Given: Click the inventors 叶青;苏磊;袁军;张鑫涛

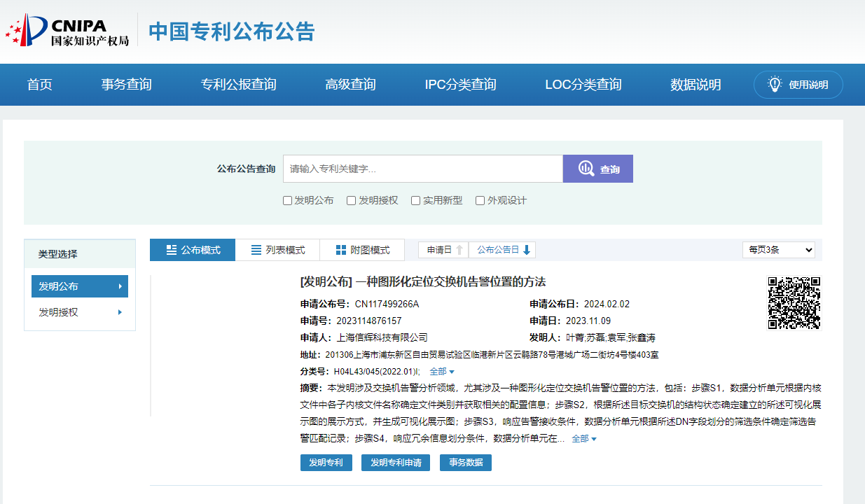Looking at the screenshot, I should tap(611, 337).
